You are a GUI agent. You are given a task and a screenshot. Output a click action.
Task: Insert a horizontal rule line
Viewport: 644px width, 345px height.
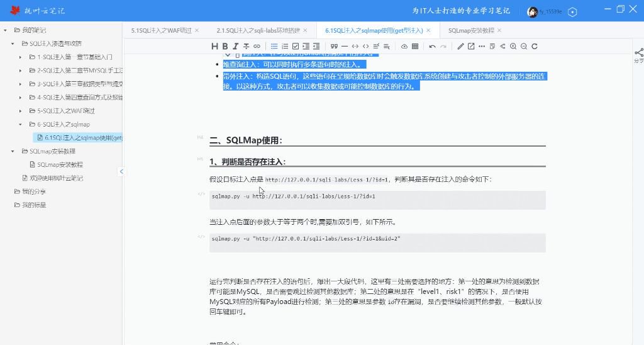(x=345, y=47)
